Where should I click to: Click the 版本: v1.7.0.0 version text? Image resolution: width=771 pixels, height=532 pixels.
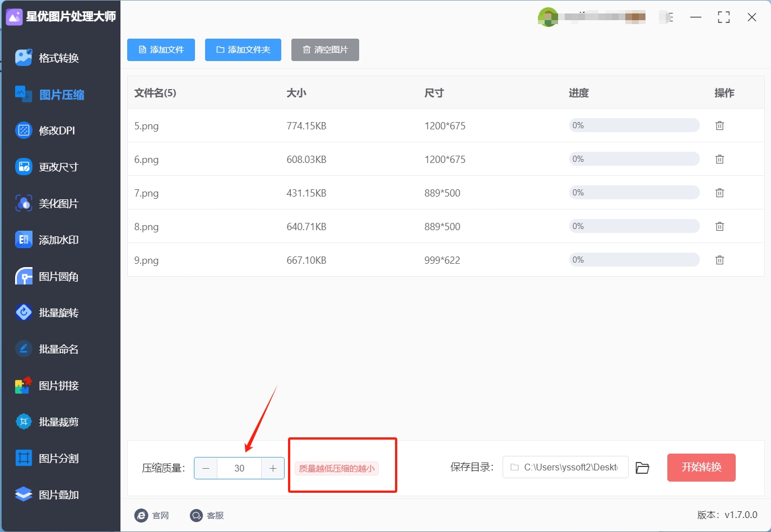(727, 515)
